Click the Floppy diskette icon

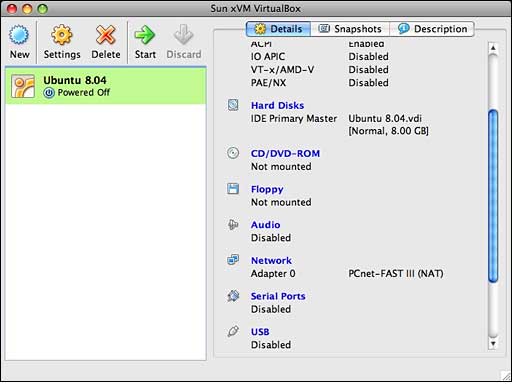(x=233, y=189)
